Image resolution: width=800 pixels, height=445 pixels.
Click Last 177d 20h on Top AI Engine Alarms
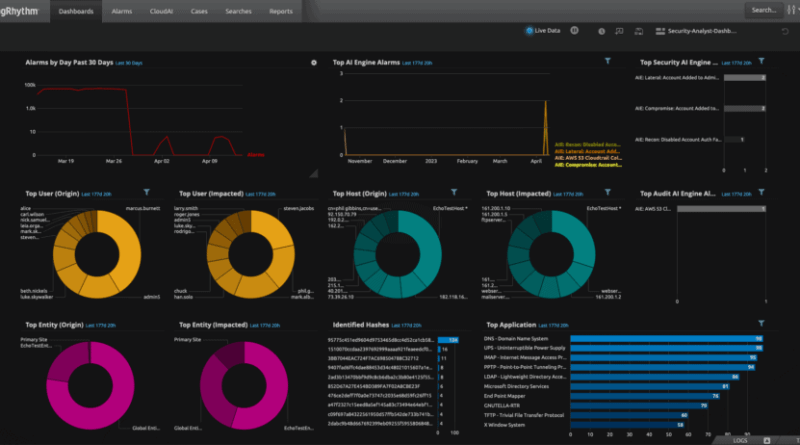[x=417, y=63]
